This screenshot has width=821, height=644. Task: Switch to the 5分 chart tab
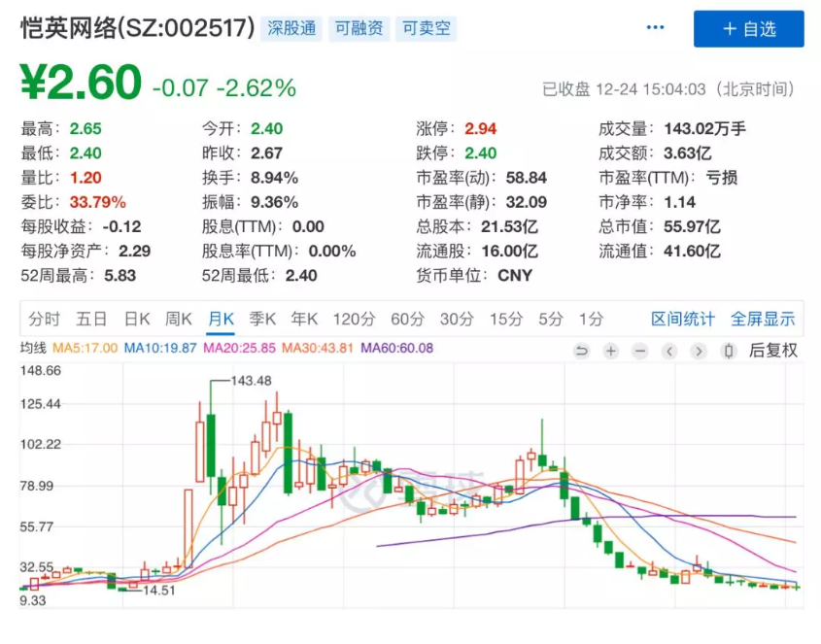[551, 319]
